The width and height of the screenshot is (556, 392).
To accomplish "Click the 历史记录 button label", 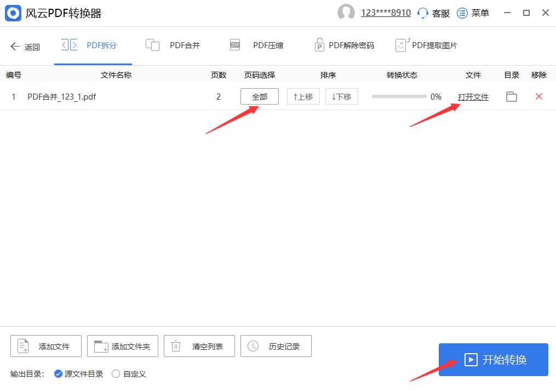I will tap(284, 346).
